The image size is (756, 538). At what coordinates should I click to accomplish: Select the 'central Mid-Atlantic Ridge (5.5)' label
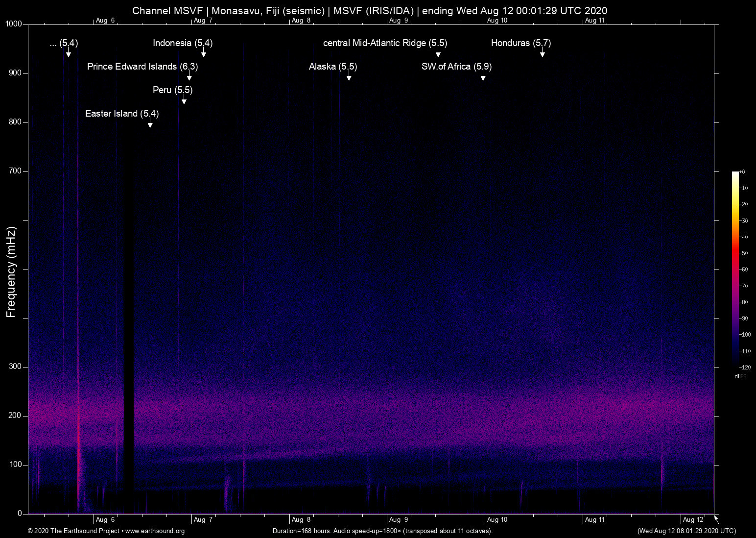(385, 43)
